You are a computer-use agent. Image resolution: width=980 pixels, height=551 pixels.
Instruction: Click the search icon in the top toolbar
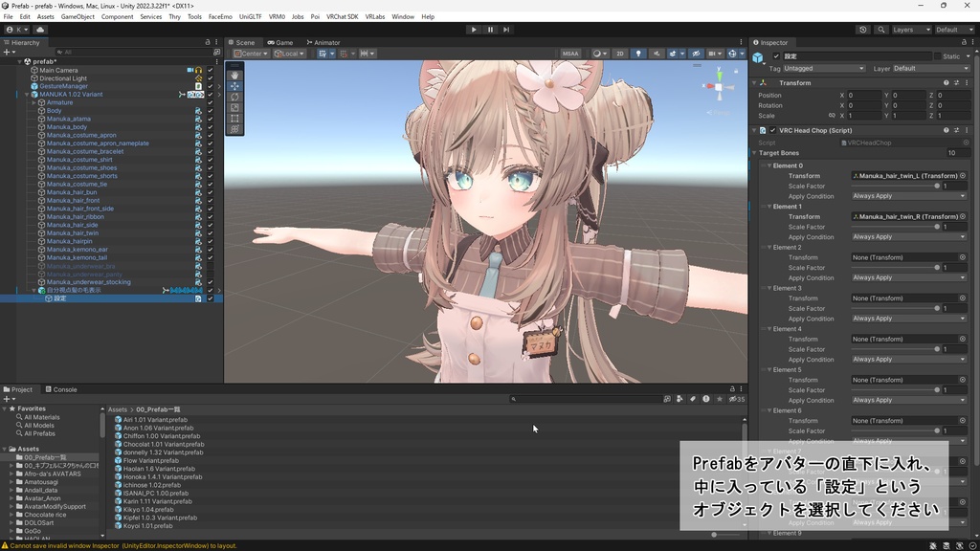click(x=881, y=29)
